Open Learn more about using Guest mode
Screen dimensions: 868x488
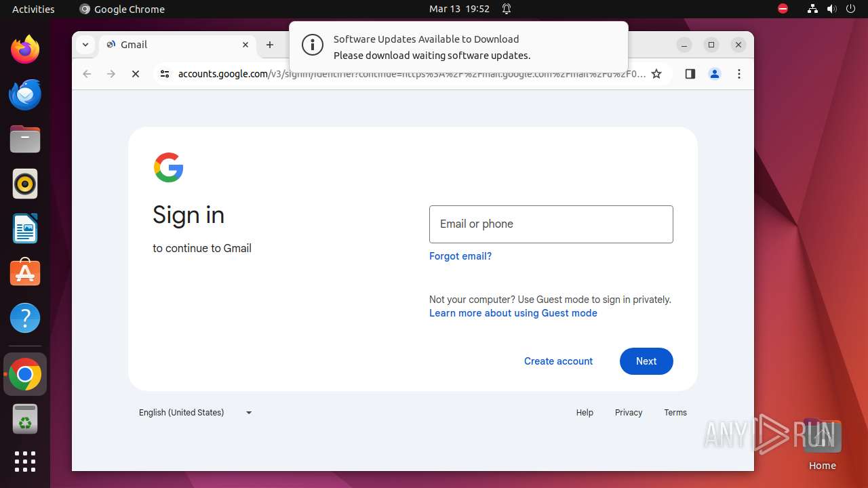click(x=513, y=313)
